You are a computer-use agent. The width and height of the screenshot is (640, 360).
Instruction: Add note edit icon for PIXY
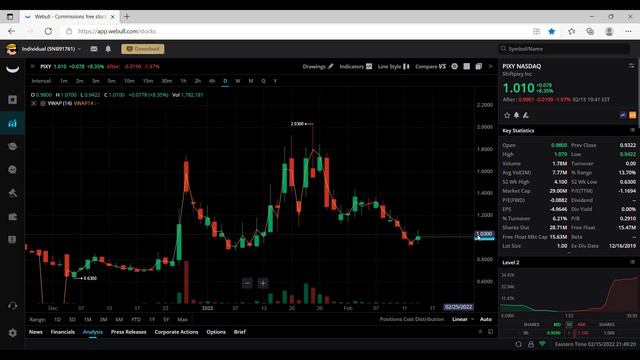pyautogui.click(x=526, y=116)
